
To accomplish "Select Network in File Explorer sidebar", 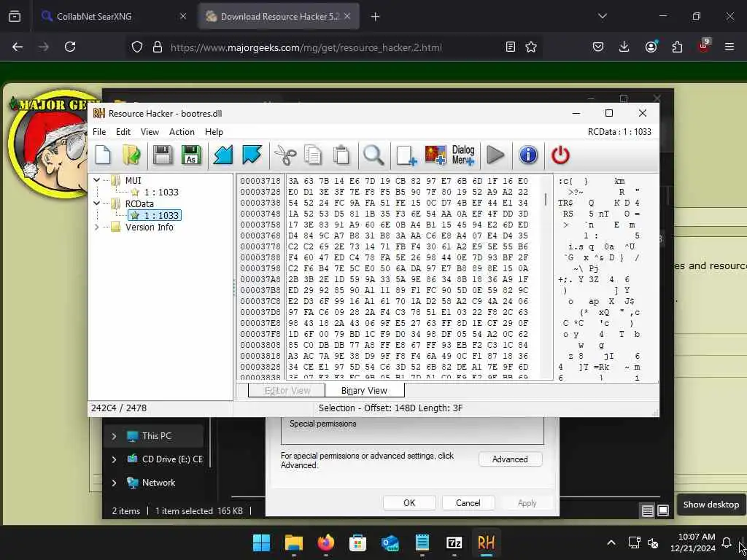I will click(158, 483).
